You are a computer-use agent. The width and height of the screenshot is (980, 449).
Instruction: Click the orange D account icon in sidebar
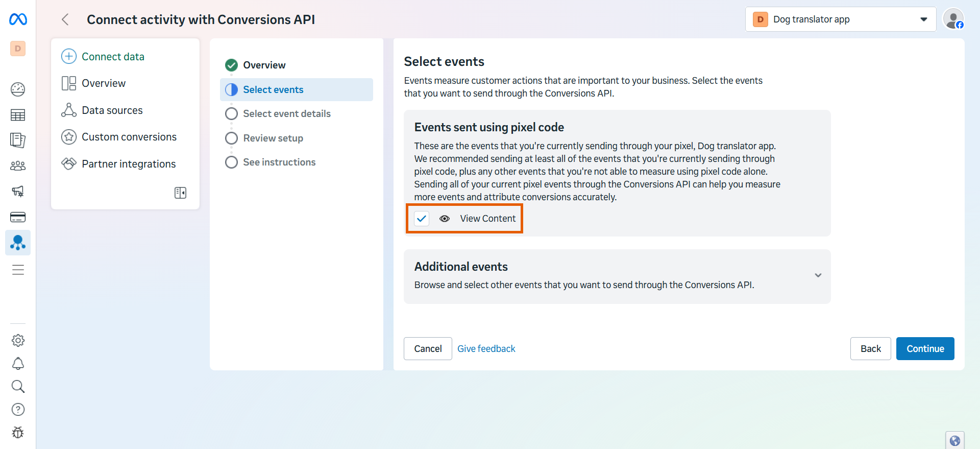click(x=18, y=49)
